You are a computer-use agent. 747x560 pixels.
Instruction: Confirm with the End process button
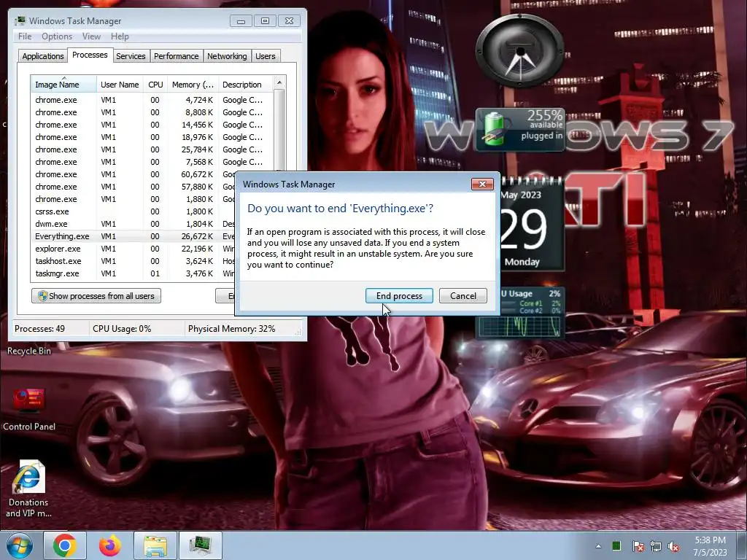399,296
